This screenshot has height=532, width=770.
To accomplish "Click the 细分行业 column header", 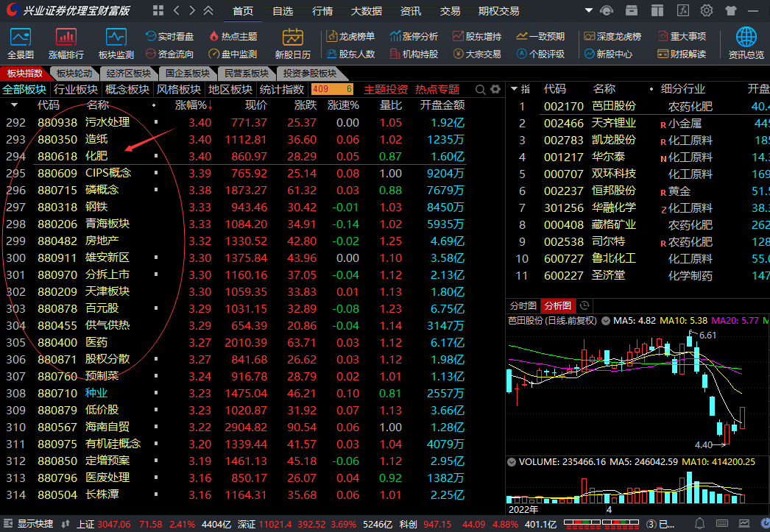I will pyautogui.click(x=683, y=89).
